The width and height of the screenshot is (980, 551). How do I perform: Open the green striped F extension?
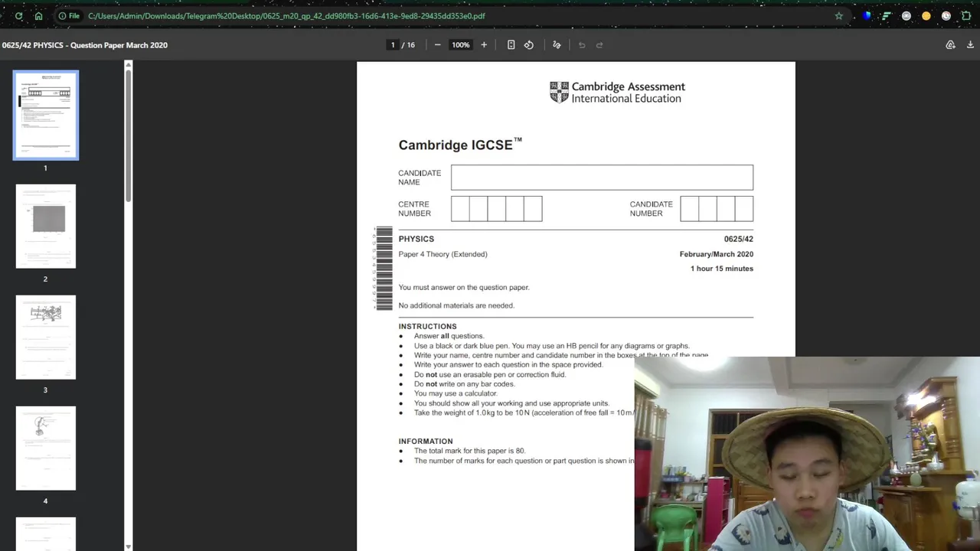pyautogui.click(x=886, y=15)
